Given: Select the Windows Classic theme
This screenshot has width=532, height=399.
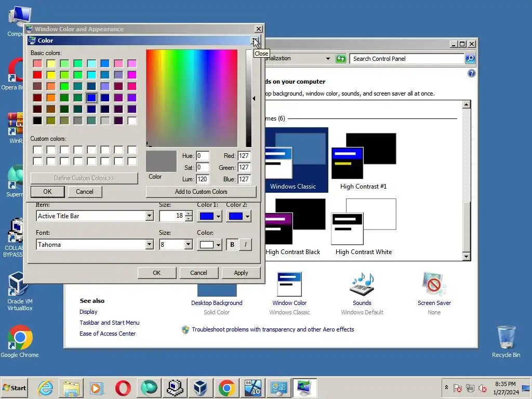Looking at the screenshot, I should pyautogui.click(x=296, y=160).
